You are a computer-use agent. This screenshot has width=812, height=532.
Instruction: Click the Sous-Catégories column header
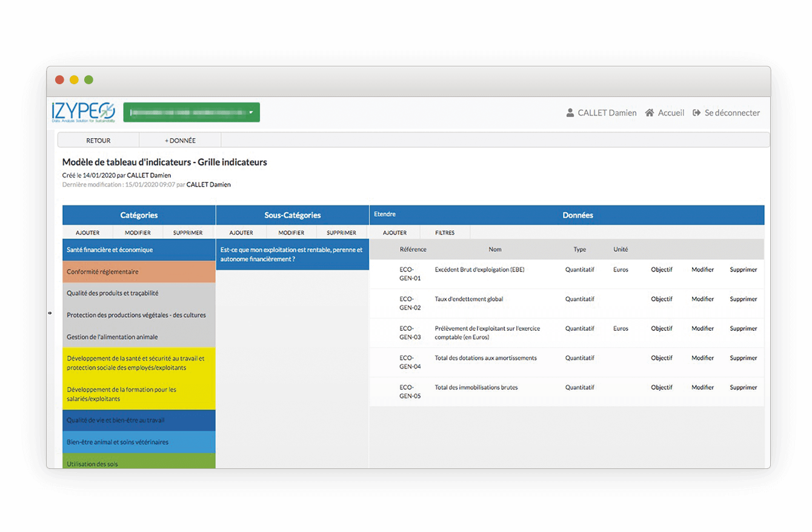click(x=293, y=215)
